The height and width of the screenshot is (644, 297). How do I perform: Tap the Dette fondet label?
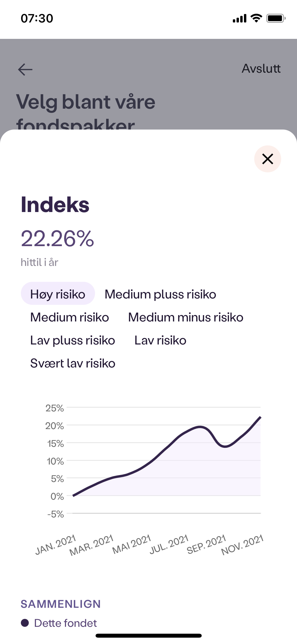(x=65, y=623)
